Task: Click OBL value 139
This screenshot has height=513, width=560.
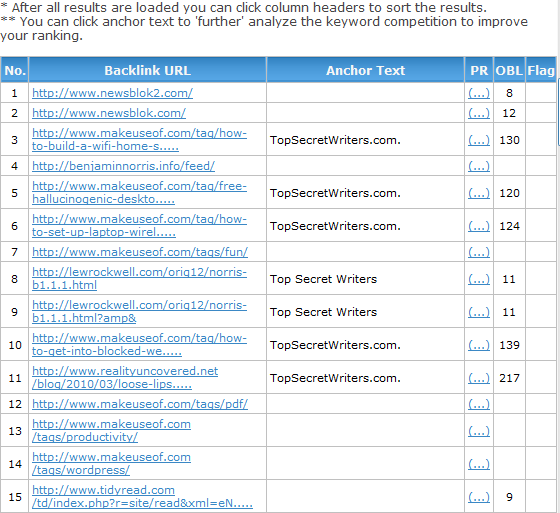Action: pos(509,345)
